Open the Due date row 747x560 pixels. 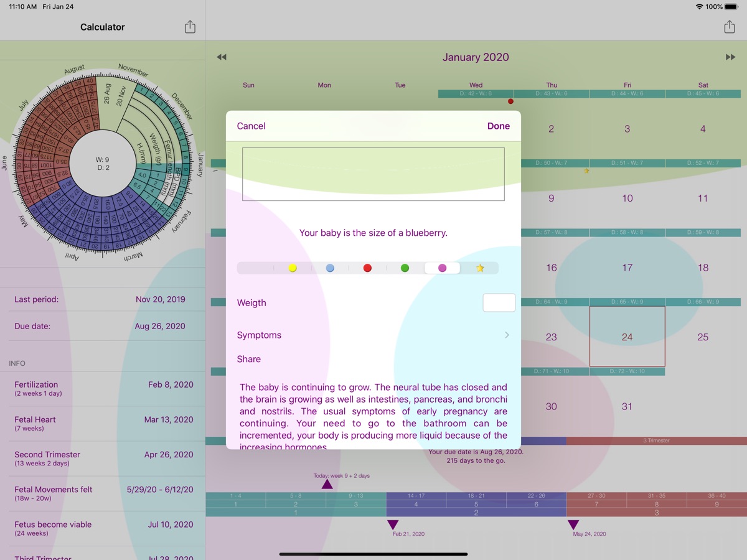[x=103, y=326]
